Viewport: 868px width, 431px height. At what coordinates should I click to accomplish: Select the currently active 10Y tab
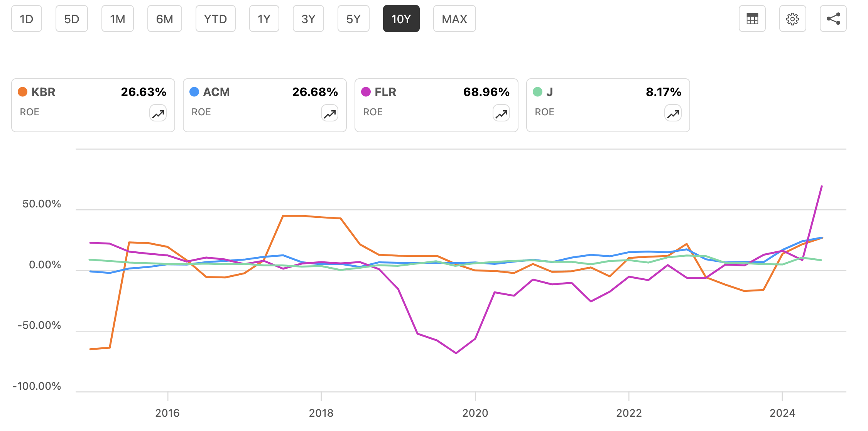[401, 19]
